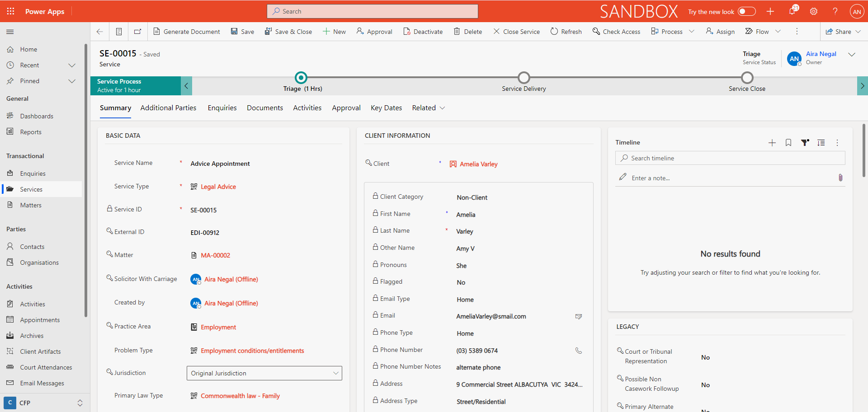
Task: Click the Save command
Action: click(242, 32)
